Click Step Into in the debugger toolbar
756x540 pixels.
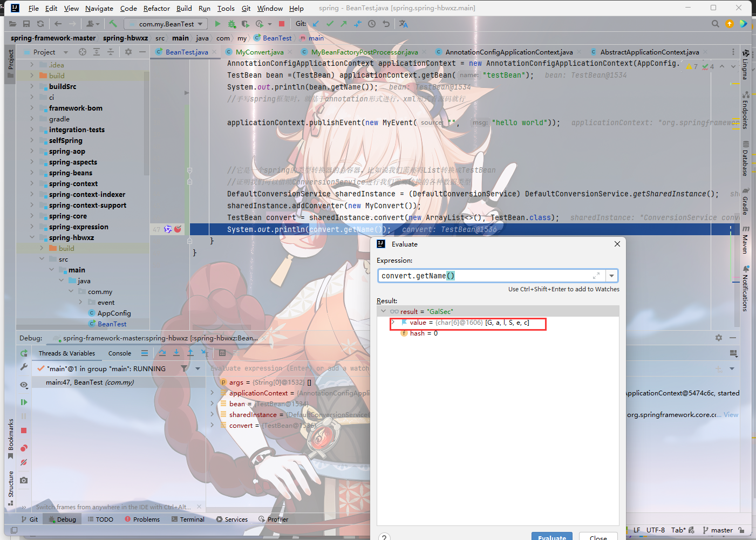point(176,353)
